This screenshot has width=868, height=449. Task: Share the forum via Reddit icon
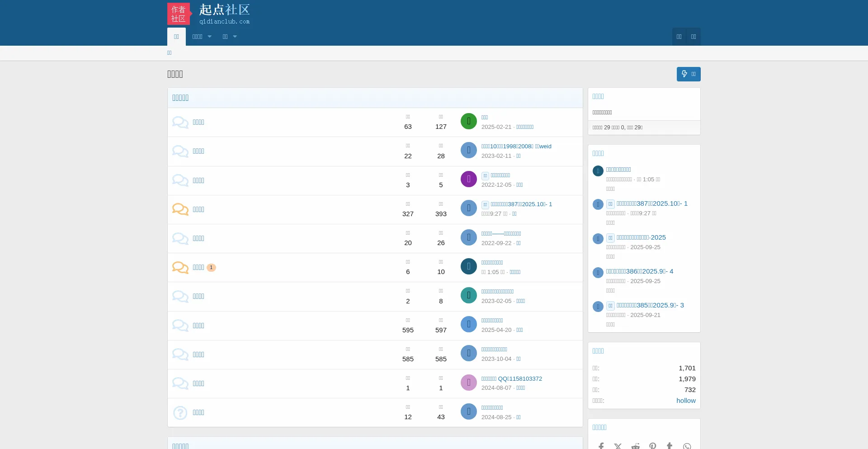[x=635, y=446]
